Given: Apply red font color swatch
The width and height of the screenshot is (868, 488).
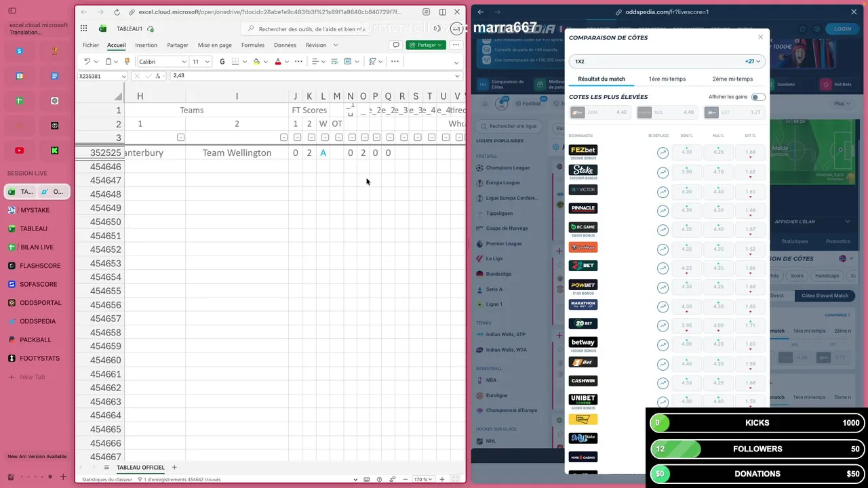Looking at the screenshot, I should (x=278, y=62).
